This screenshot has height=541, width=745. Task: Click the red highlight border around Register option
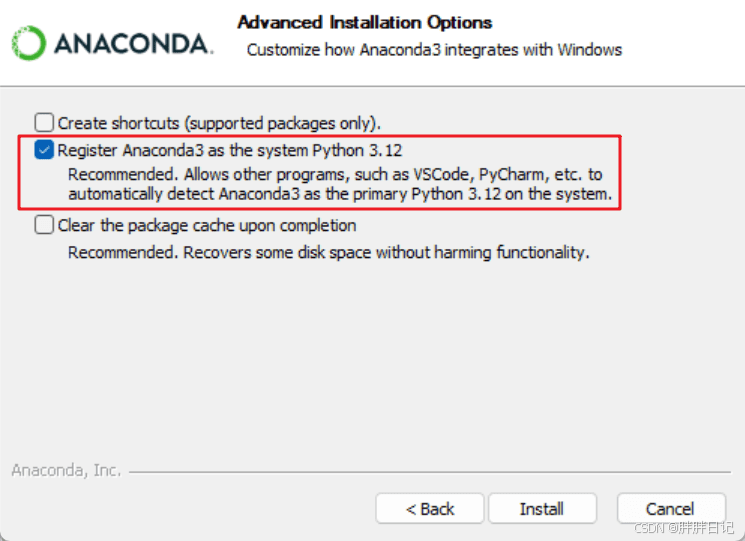coord(319,136)
